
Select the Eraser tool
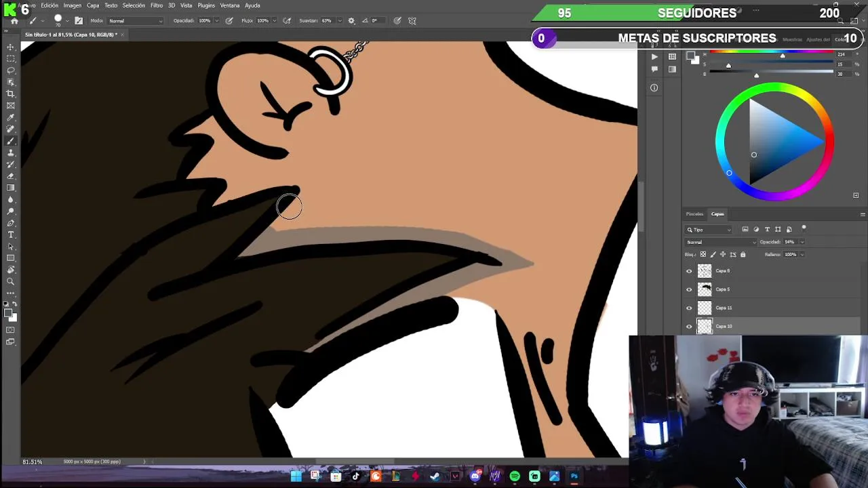11,176
